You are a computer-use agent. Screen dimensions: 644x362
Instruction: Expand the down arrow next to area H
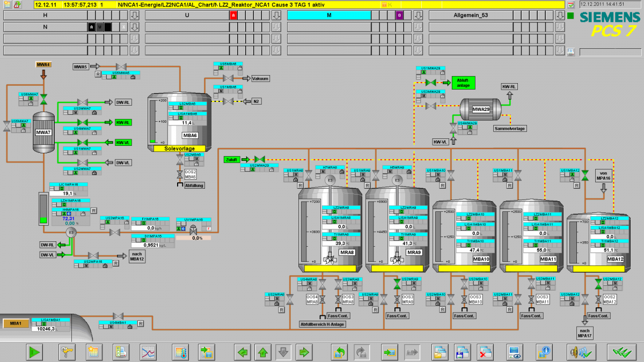[x=135, y=15]
